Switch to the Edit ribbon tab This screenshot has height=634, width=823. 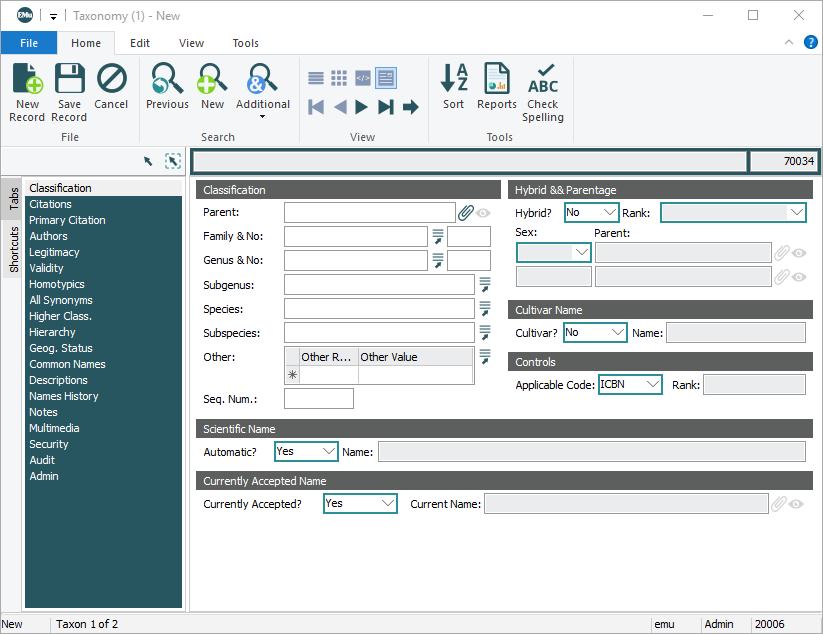(140, 43)
